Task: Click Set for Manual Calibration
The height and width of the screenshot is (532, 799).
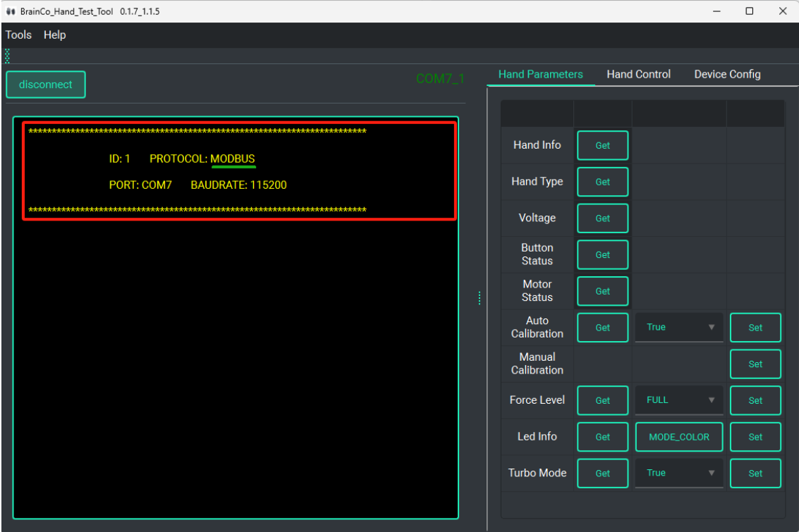Action: coord(755,364)
